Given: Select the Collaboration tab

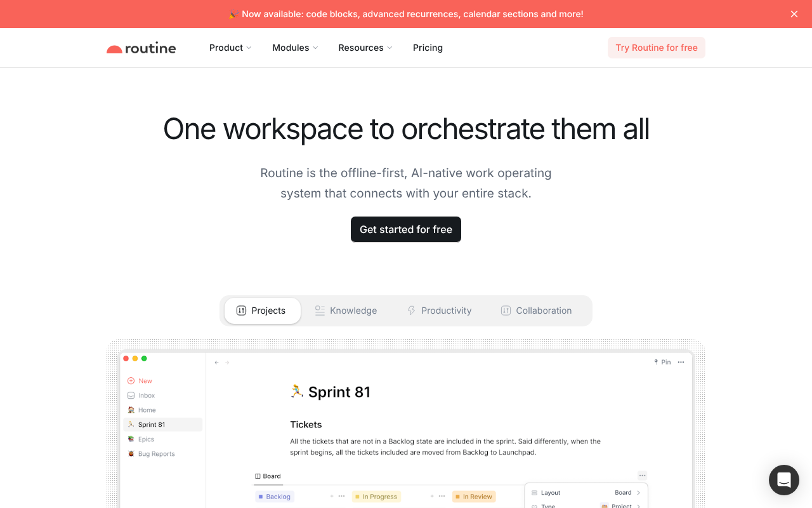Looking at the screenshot, I should coord(536,311).
